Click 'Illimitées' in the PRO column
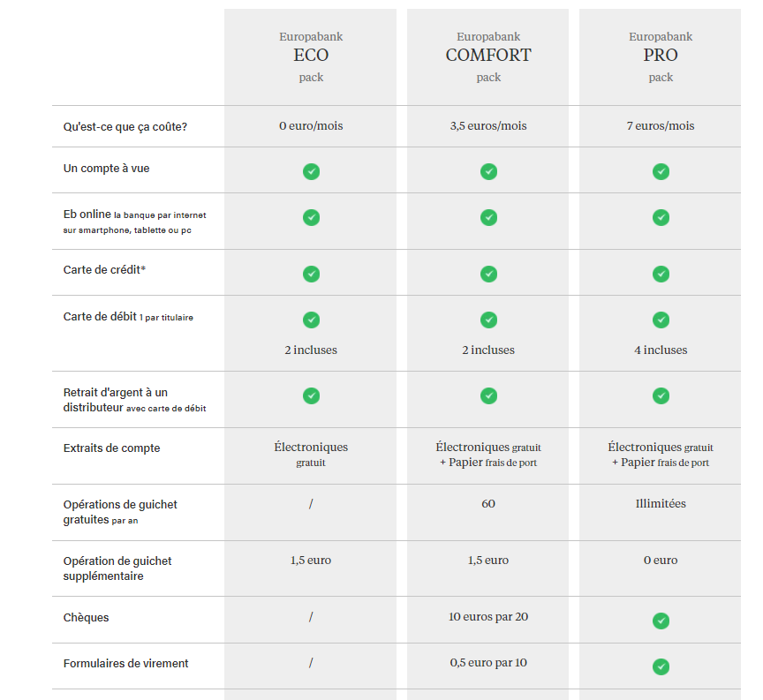Image resolution: width=763 pixels, height=700 pixels. coord(661,504)
